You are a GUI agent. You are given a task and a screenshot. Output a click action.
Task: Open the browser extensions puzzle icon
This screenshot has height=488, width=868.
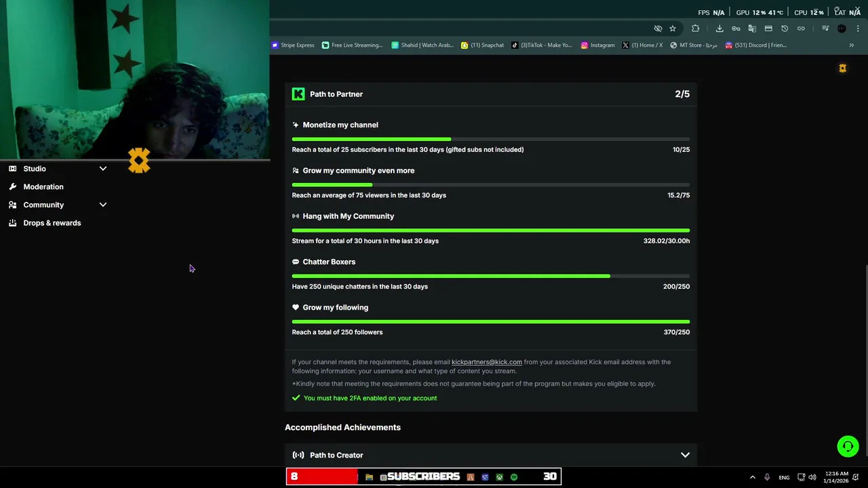click(x=696, y=28)
